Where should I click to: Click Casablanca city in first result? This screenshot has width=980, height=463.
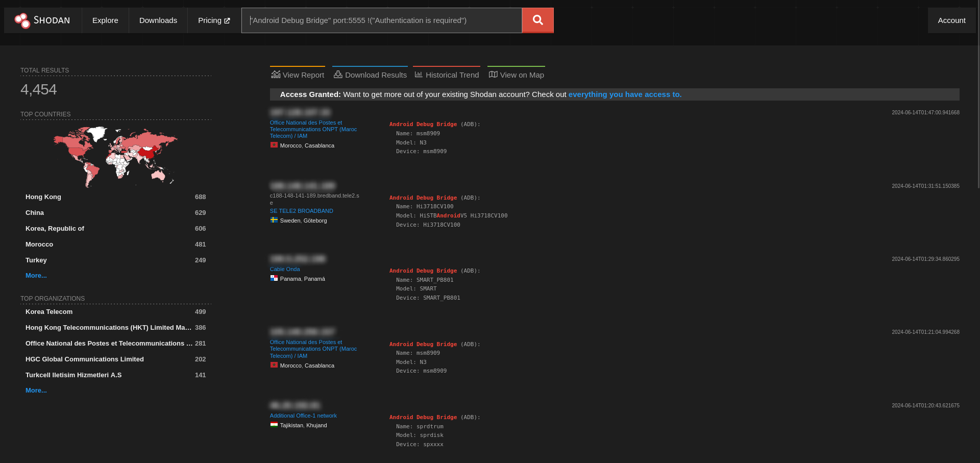[320, 145]
